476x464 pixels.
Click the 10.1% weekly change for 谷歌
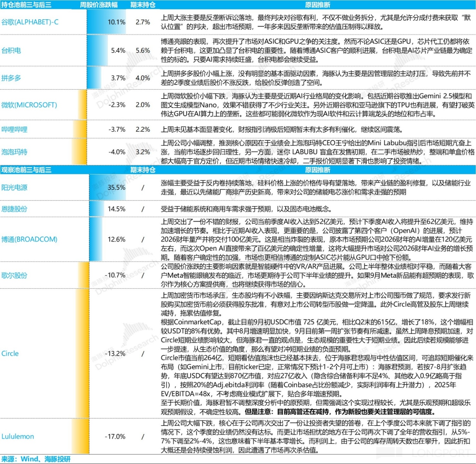[x=117, y=22]
